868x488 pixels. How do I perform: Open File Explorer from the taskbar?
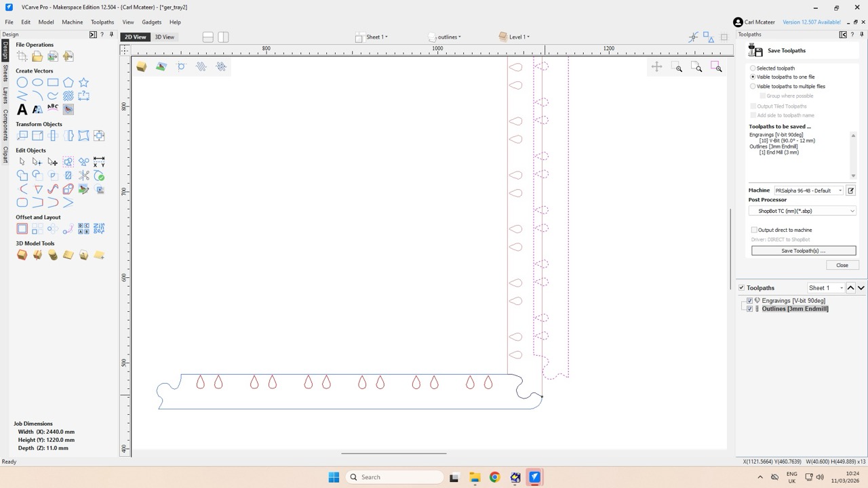(475, 477)
